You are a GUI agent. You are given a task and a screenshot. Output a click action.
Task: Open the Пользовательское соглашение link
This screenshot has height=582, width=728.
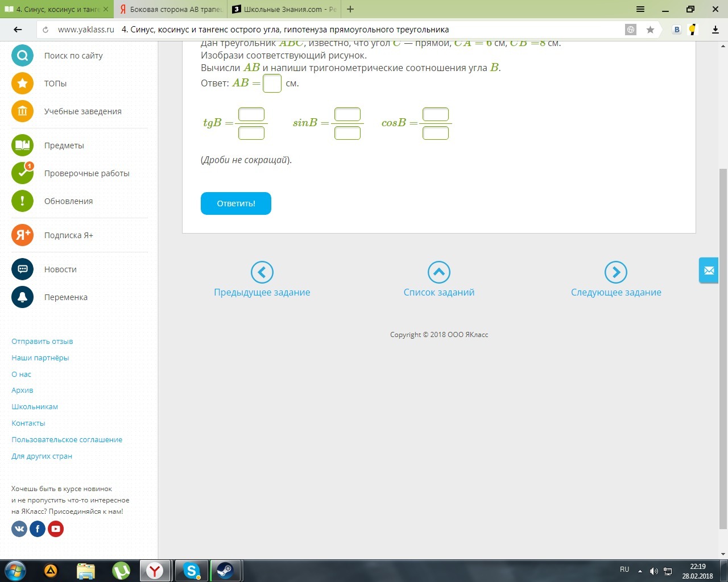coord(67,440)
